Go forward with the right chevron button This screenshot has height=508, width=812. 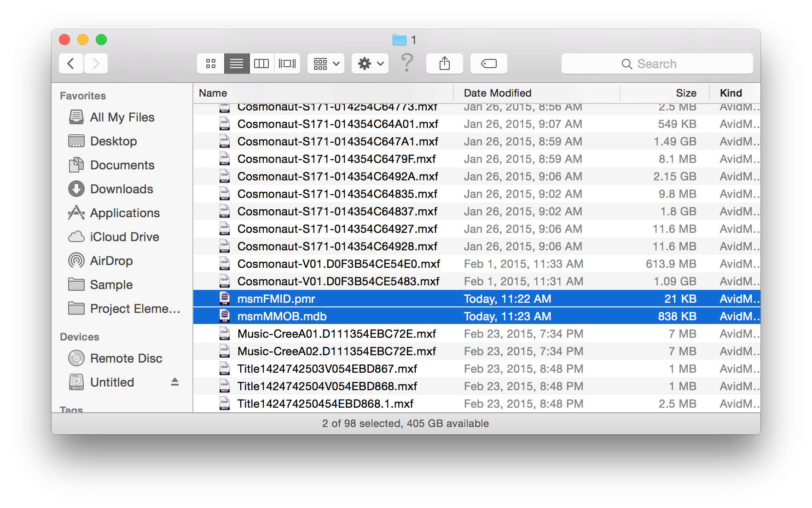tap(96, 63)
